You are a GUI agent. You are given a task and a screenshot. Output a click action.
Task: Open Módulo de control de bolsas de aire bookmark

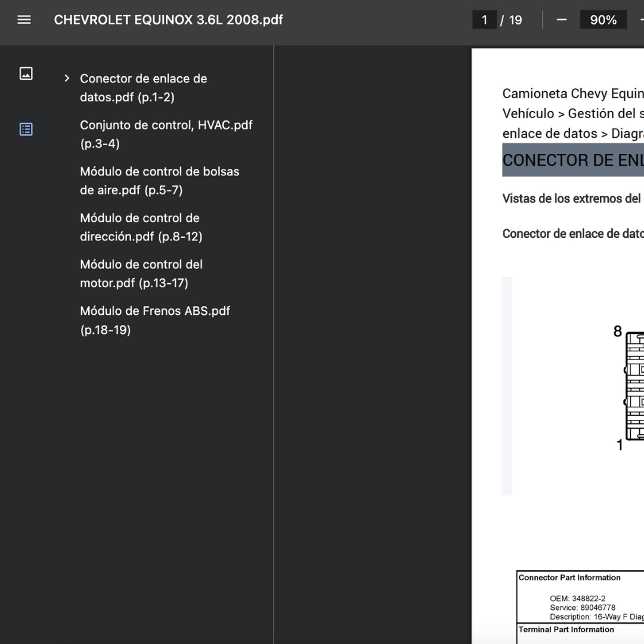[159, 180]
